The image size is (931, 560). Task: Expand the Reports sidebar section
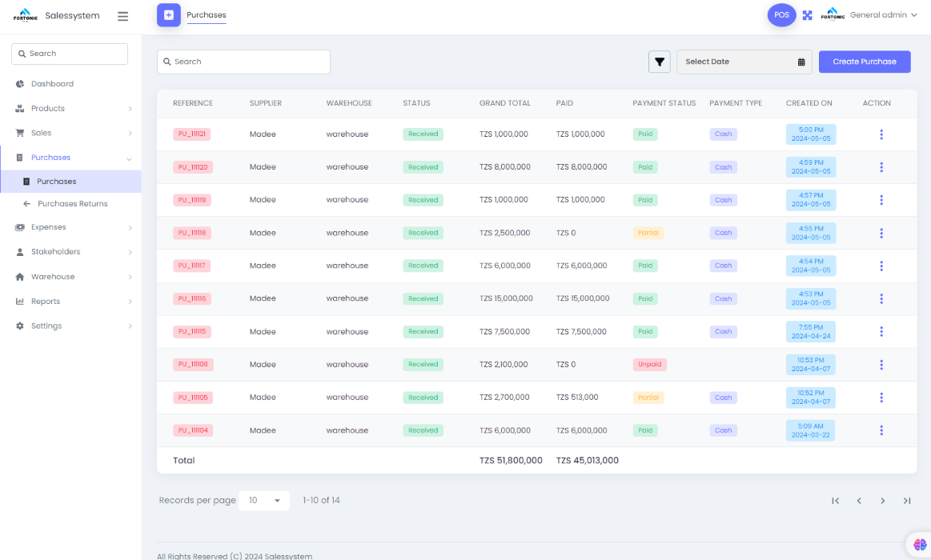[74, 302]
